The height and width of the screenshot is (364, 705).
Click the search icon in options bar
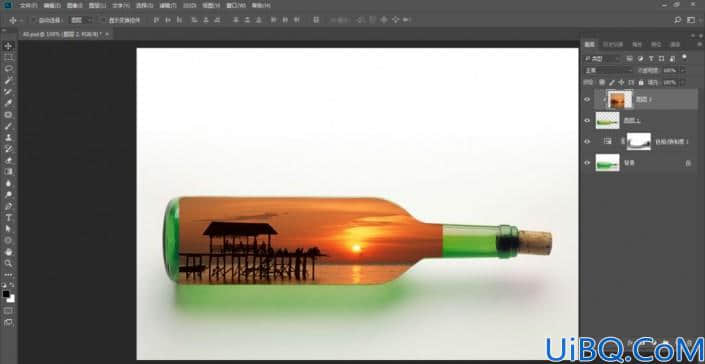click(678, 20)
